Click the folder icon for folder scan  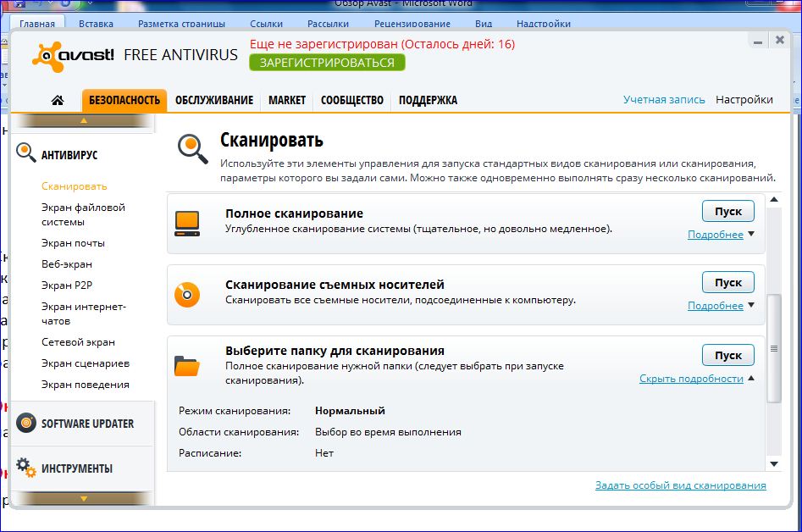(x=187, y=366)
